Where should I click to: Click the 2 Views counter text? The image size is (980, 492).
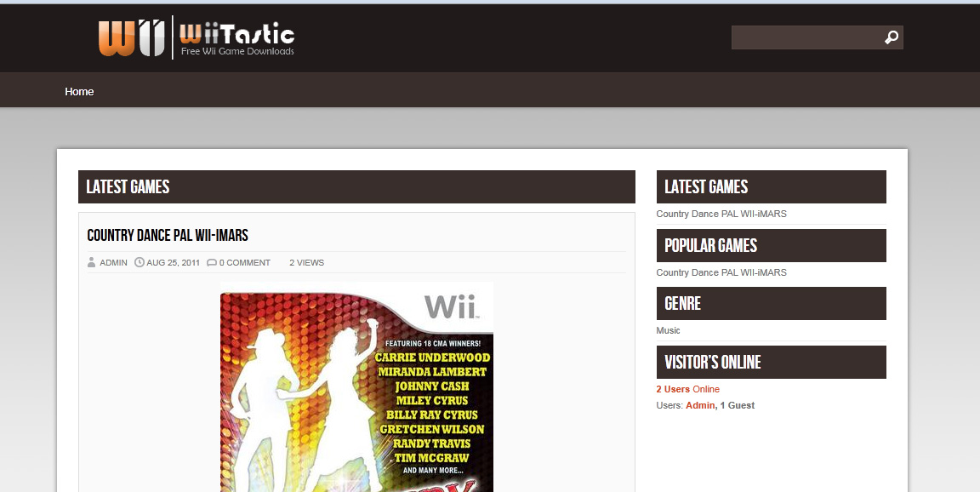pos(306,262)
